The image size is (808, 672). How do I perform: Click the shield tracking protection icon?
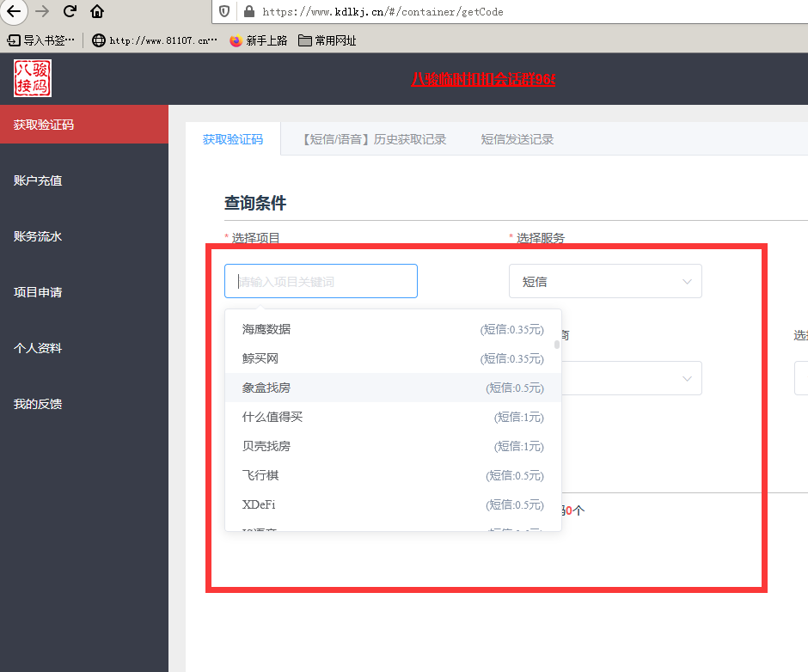tap(224, 12)
